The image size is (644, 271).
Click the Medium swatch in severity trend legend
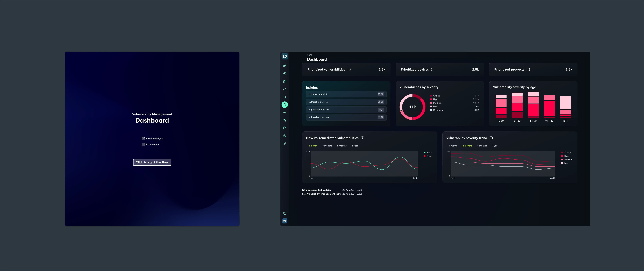click(x=562, y=160)
